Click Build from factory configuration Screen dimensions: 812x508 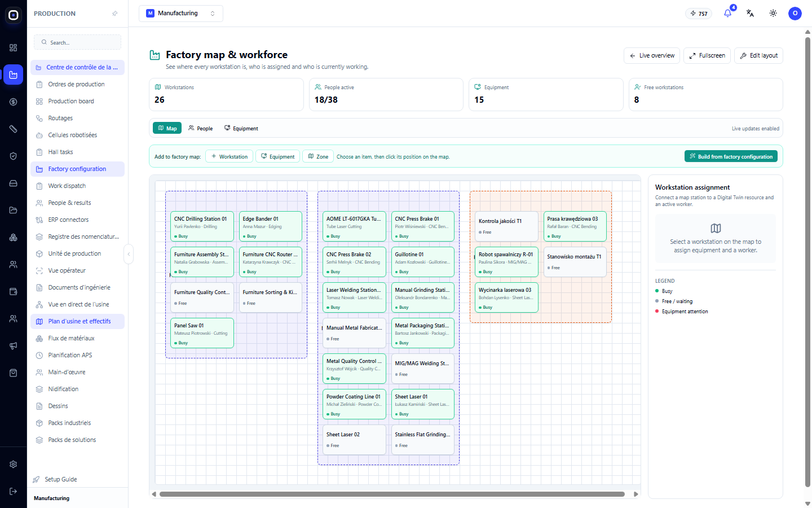coord(731,156)
